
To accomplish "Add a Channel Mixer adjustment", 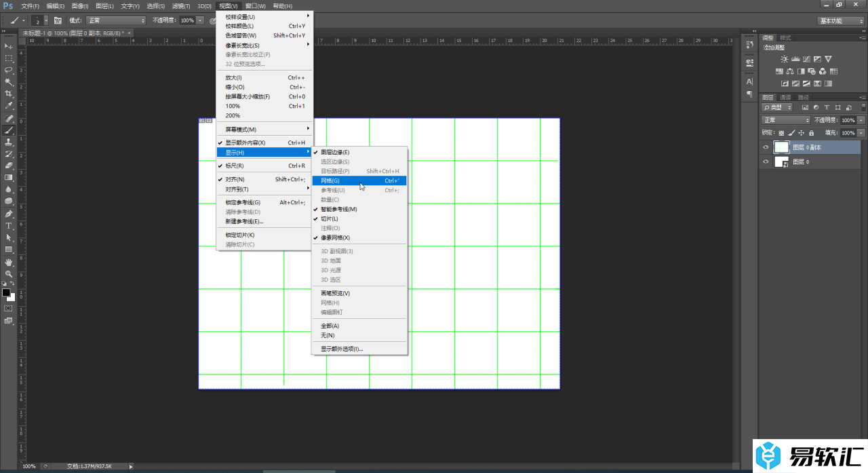I will [x=823, y=71].
